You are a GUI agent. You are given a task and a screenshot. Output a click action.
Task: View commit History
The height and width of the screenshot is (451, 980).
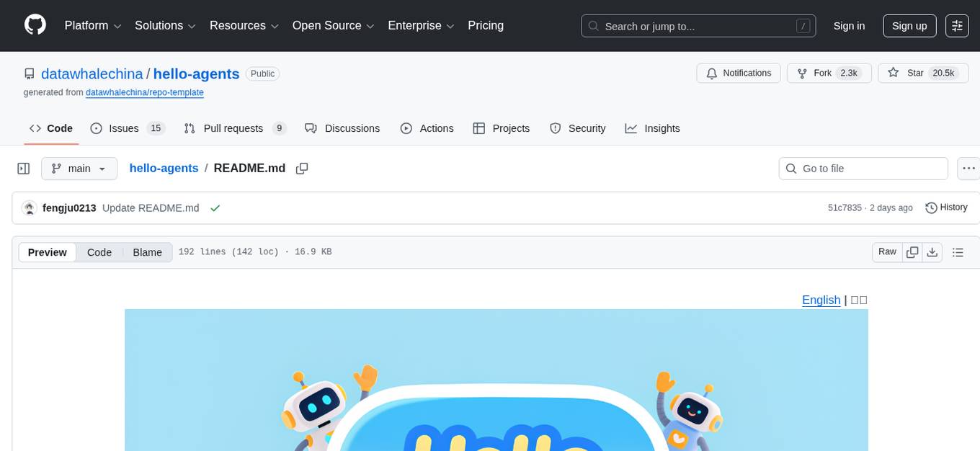[946, 207]
